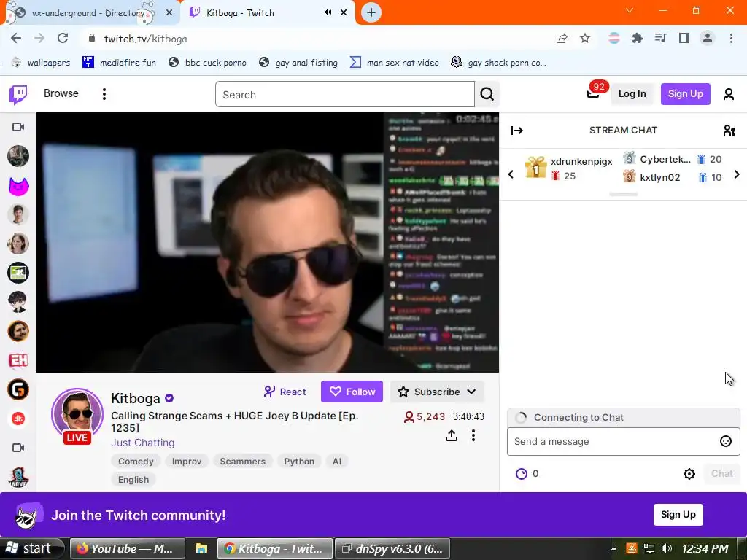The height and width of the screenshot is (560, 747).
Task: Switch to YouTube Firefox taskbar window
Action: pos(127,548)
